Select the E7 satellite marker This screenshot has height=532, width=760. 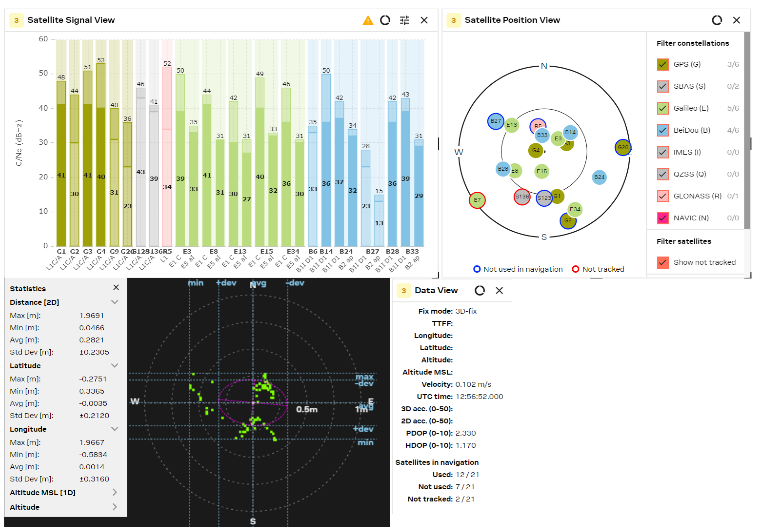click(x=477, y=200)
